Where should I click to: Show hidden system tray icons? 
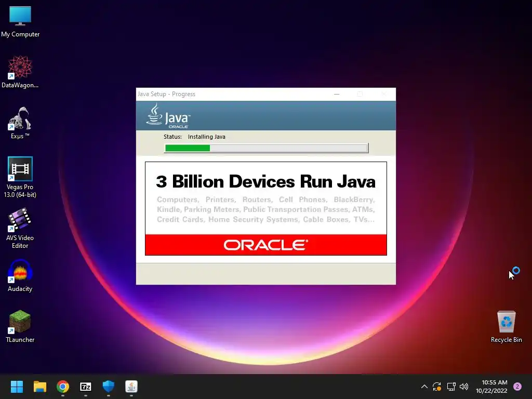[424, 387]
